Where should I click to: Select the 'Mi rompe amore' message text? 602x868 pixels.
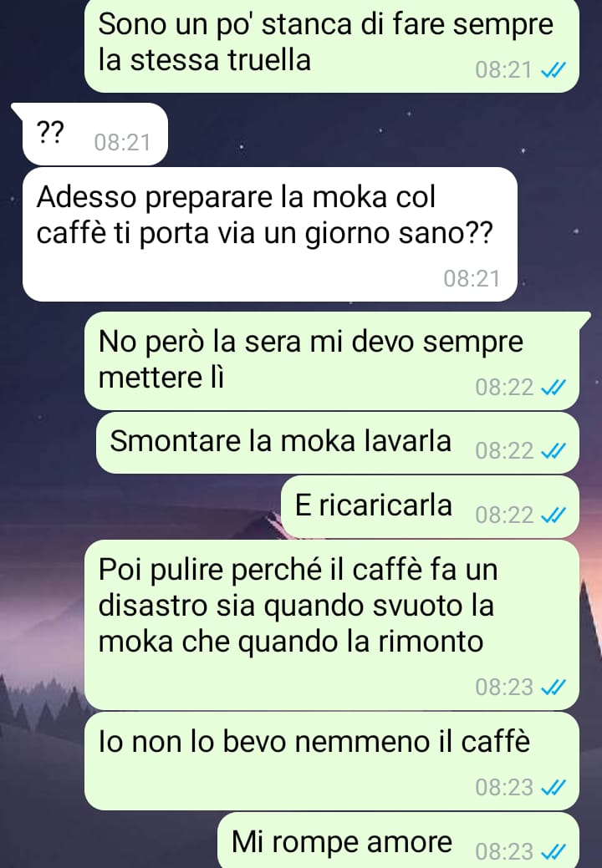point(342,842)
